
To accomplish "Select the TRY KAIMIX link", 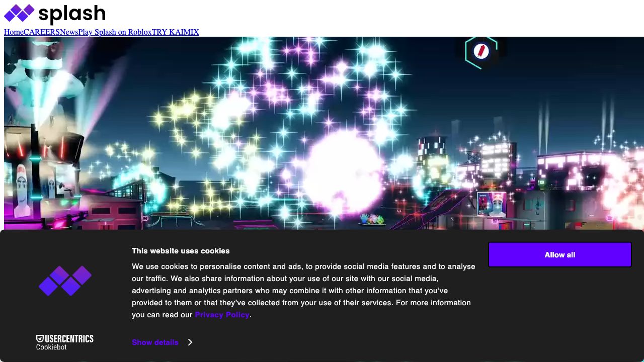I will click(x=176, y=32).
